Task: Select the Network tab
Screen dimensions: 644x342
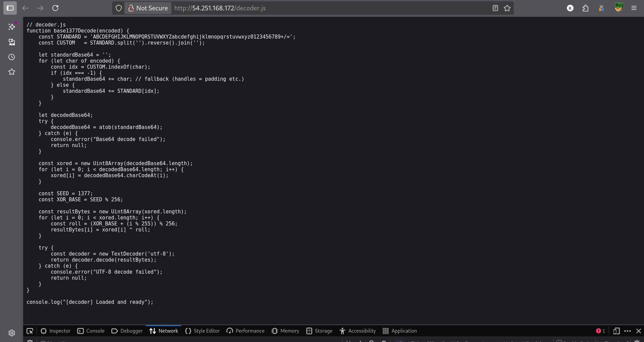Action: (x=164, y=331)
